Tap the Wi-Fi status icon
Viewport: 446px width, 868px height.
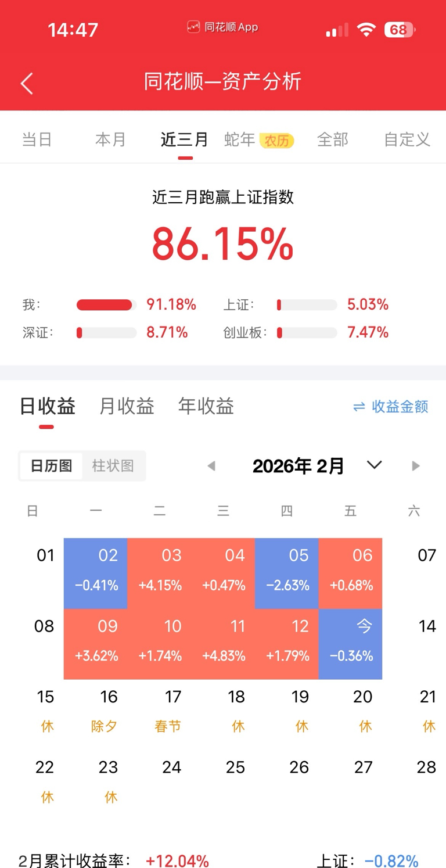pyautogui.click(x=366, y=30)
